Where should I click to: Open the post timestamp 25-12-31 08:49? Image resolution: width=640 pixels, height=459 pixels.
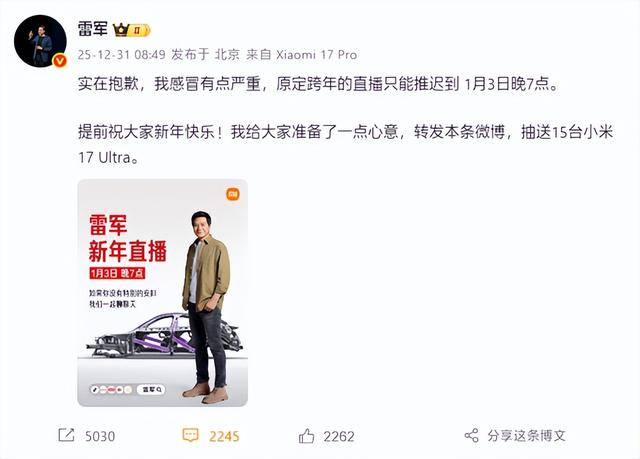121,55
